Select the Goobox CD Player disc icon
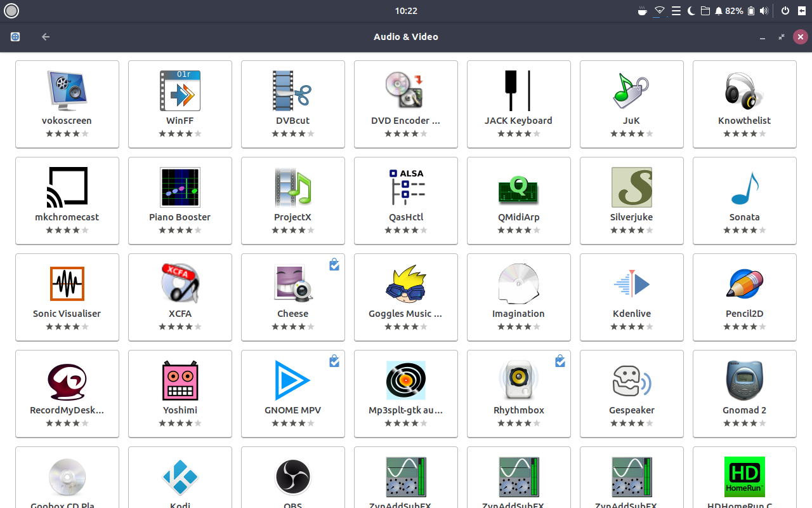812x508 pixels. (x=67, y=477)
